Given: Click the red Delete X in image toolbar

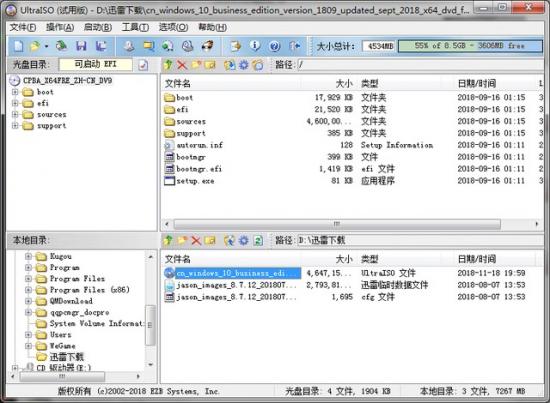Looking at the screenshot, I should [x=182, y=65].
